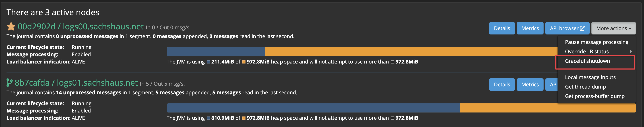Image resolution: width=644 pixels, height=127 pixels.
Task: Open the logs01.sachshaus.net node link
Action: (x=98, y=83)
